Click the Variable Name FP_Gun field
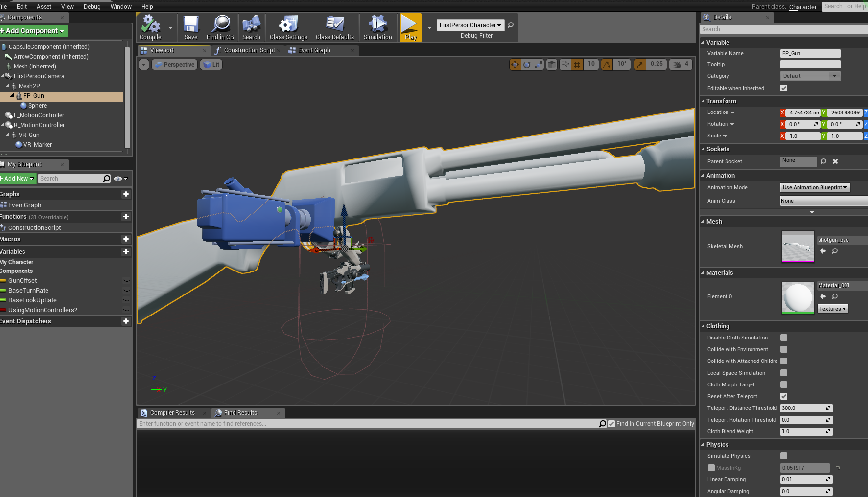This screenshot has width=868, height=497. (x=810, y=53)
